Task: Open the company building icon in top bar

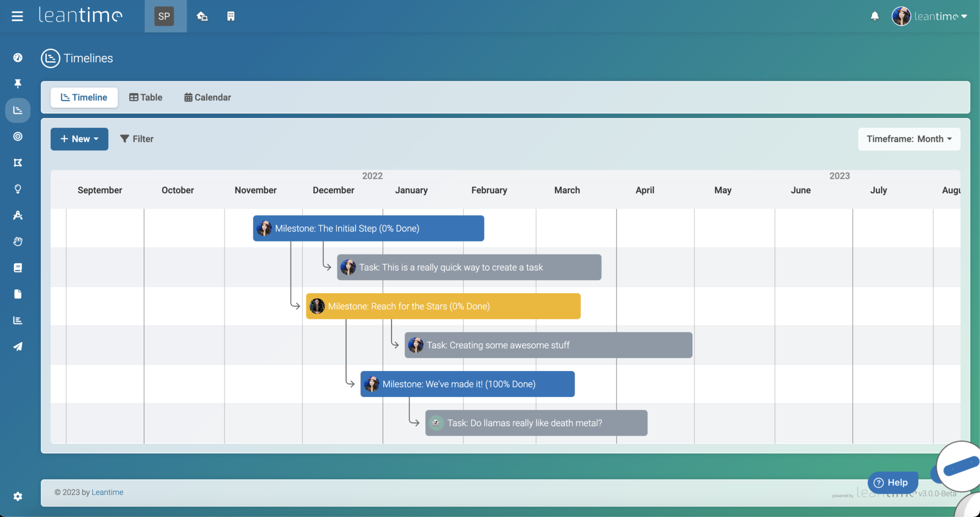Action: 231,16
